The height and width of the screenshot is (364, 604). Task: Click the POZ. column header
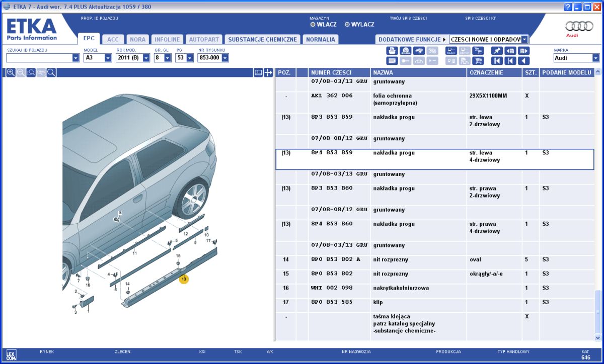pyautogui.click(x=286, y=72)
